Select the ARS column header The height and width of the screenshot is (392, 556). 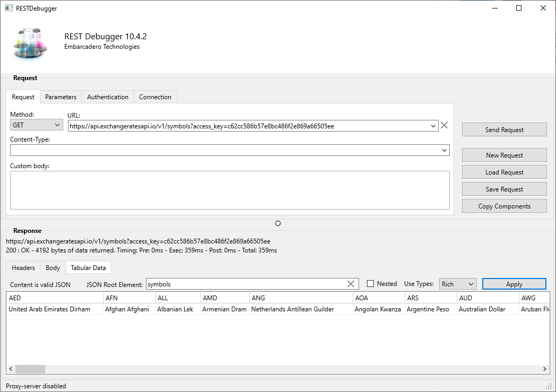tap(431, 298)
